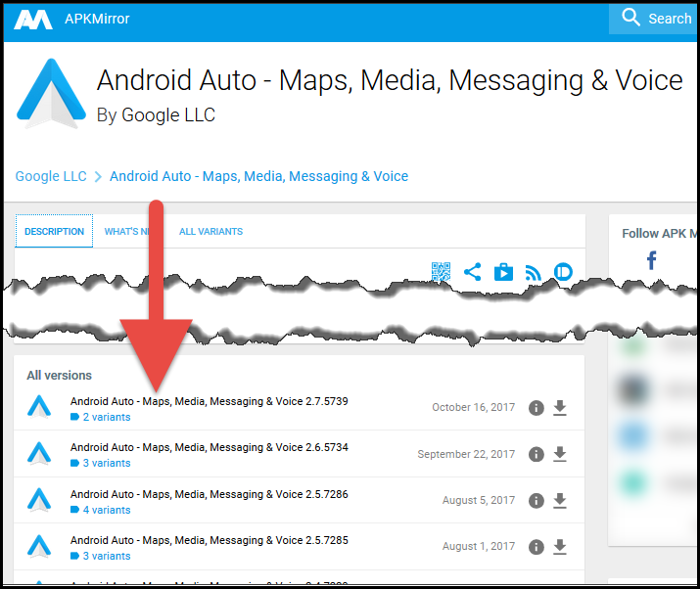Open Android Auto 2.6.5734 release link
Image resolution: width=700 pixels, height=589 pixels.
coord(209,447)
